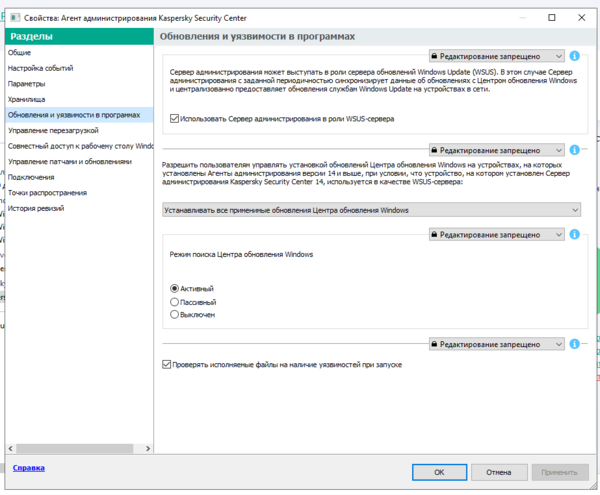The height and width of the screenshot is (495, 600).
Task: Open 'Совместный доступ к рабочему столу' section
Action: pyautogui.click(x=80, y=146)
